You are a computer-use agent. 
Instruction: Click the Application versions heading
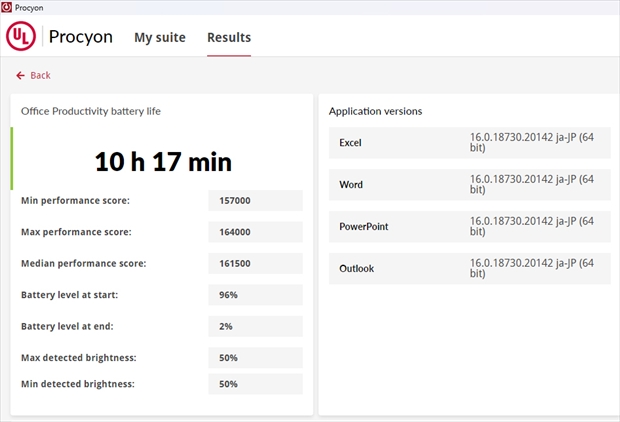pos(375,111)
